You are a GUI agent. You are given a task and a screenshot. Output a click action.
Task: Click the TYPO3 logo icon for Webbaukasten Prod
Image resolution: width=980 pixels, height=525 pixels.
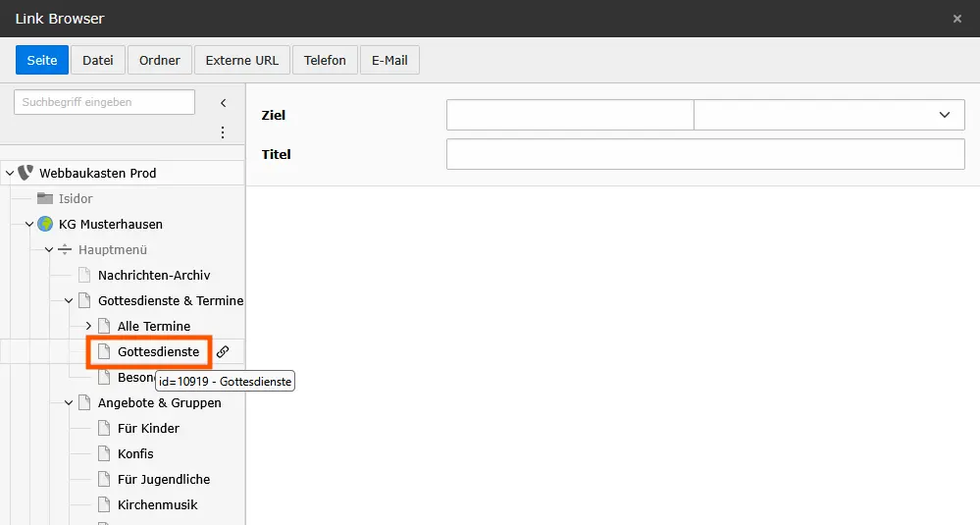click(26, 173)
